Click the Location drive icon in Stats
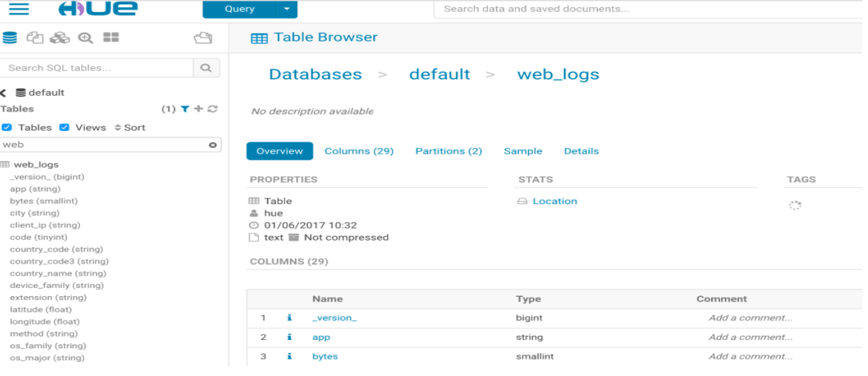 (522, 201)
